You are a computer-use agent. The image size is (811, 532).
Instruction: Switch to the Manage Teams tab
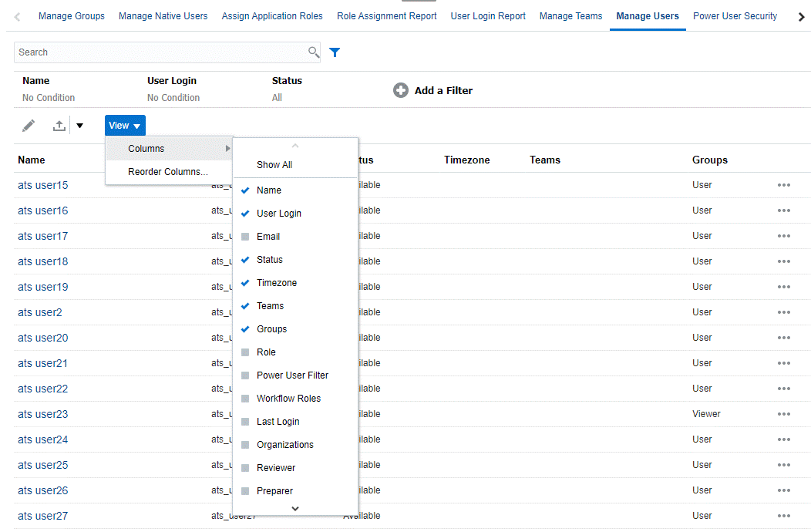[x=570, y=16]
